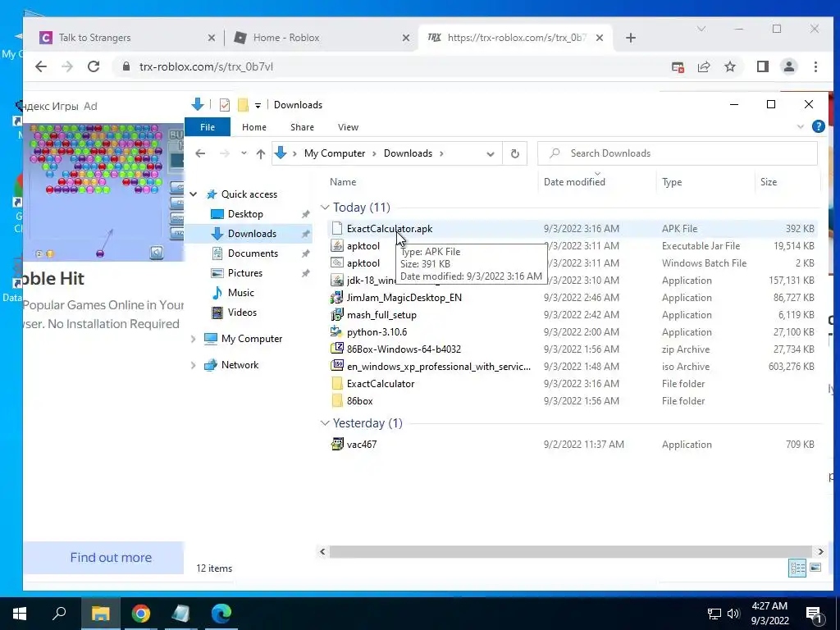Switch to Details view layout button
The height and width of the screenshot is (630, 840).
click(x=797, y=568)
